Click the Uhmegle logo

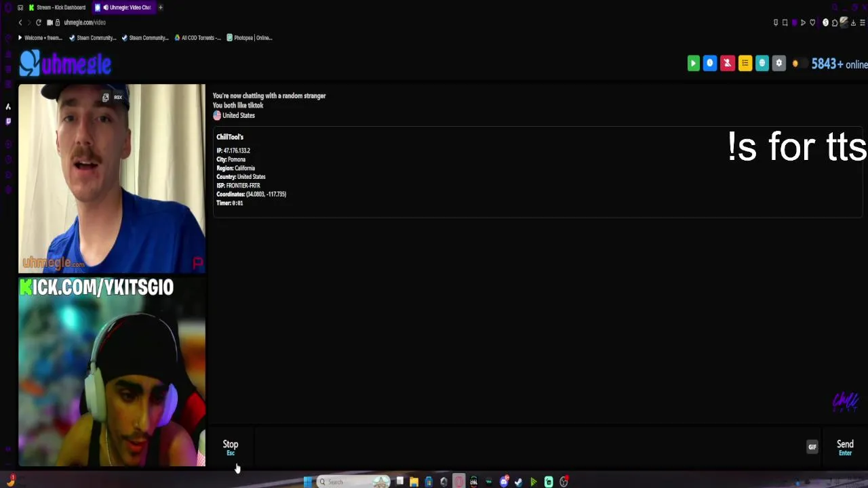(x=65, y=64)
